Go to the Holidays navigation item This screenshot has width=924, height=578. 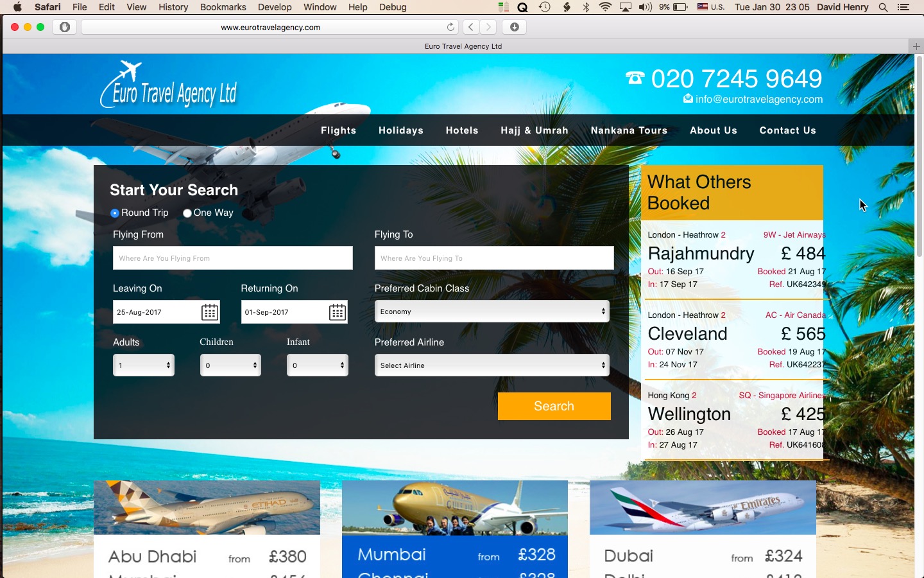[x=401, y=130]
